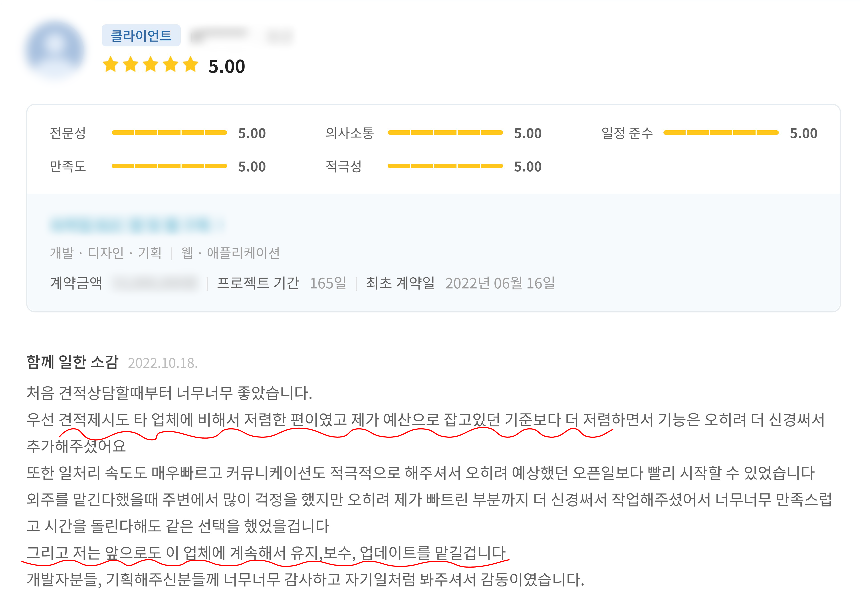Click the blue 클라이언트 badge
Screen dimensions: 867x616
pyautogui.click(x=141, y=36)
